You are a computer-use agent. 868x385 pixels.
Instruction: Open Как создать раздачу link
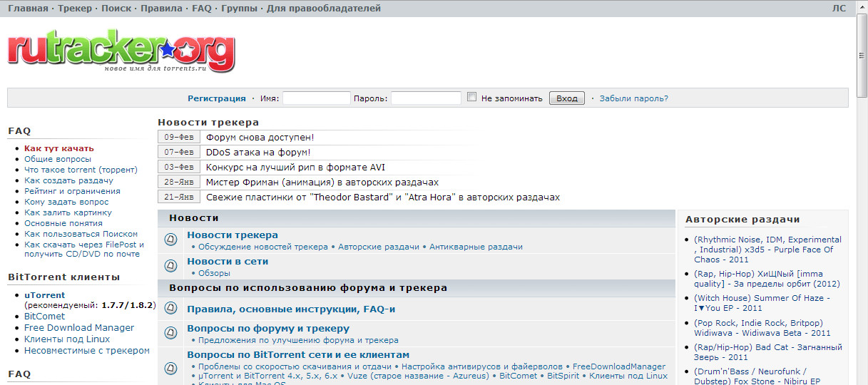(x=68, y=180)
